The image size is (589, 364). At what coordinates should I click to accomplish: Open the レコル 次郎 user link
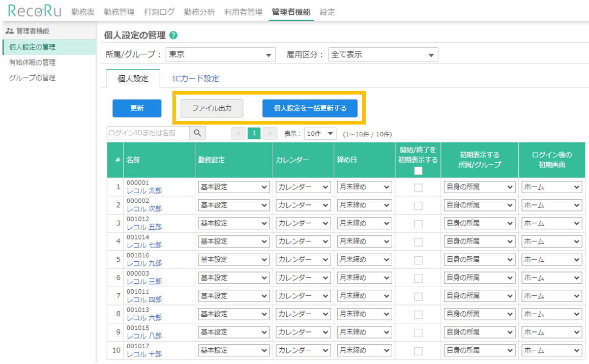pyautogui.click(x=144, y=208)
